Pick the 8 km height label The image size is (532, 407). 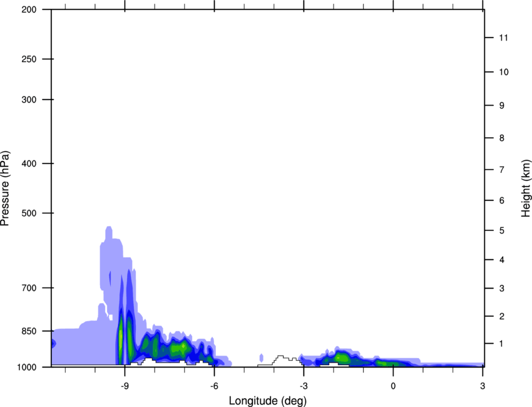pyautogui.click(x=502, y=138)
